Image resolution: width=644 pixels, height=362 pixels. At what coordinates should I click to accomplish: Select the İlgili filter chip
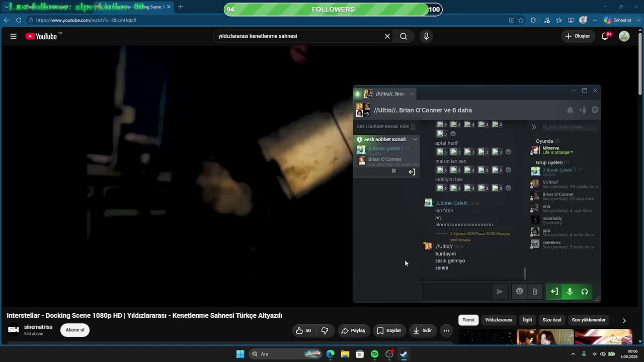527,320
